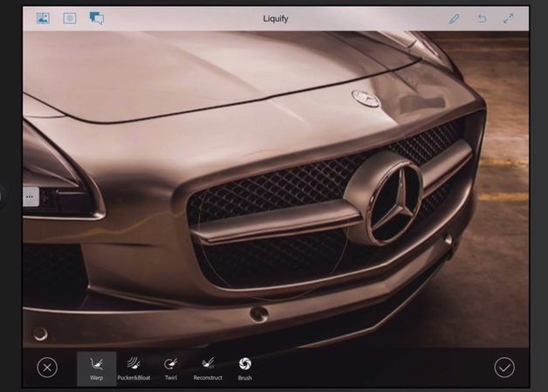Expand the side panel ellipsis handle
Viewport: 548px width, 392px height.
click(30, 197)
